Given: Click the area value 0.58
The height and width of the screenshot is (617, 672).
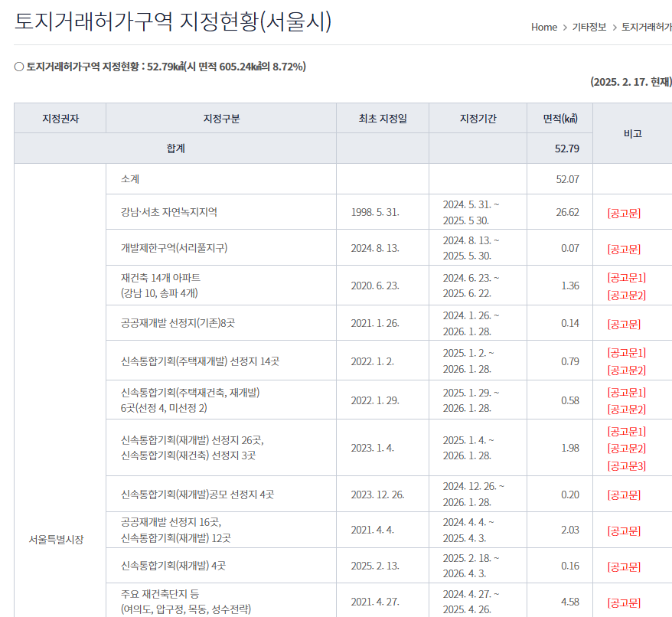Looking at the screenshot, I should [x=570, y=400].
